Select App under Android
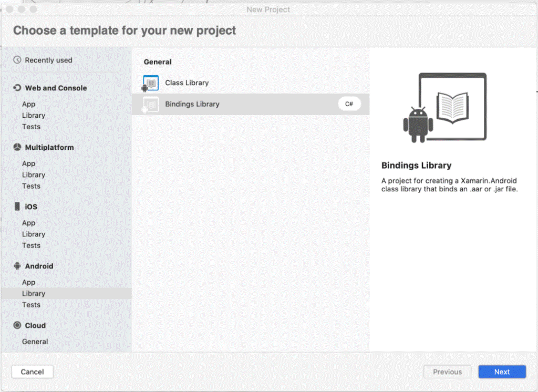Image resolution: width=538 pixels, height=392 pixels. click(28, 282)
